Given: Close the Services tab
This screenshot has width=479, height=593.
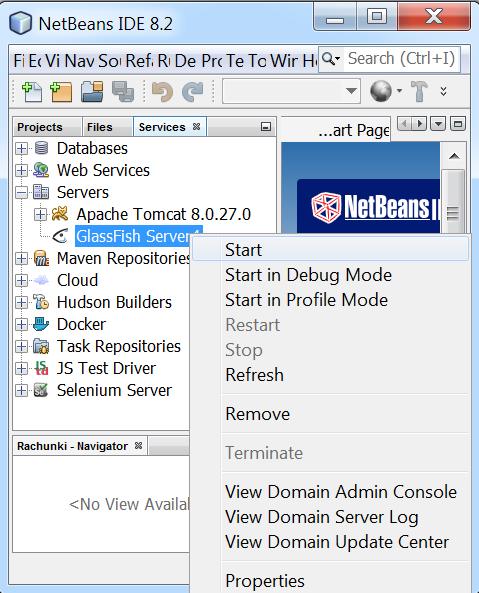Looking at the screenshot, I should (x=196, y=126).
